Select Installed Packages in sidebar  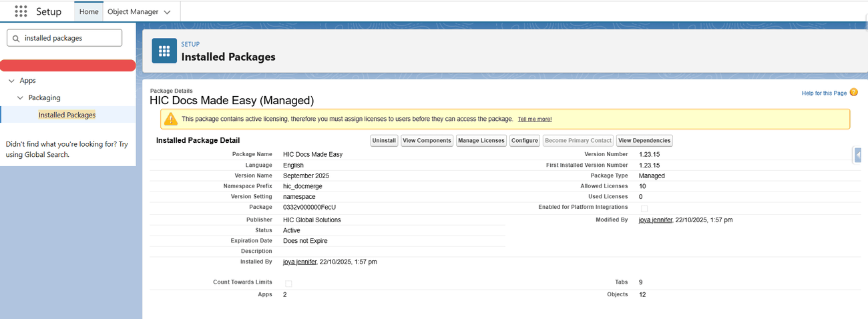pyautogui.click(x=67, y=115)
